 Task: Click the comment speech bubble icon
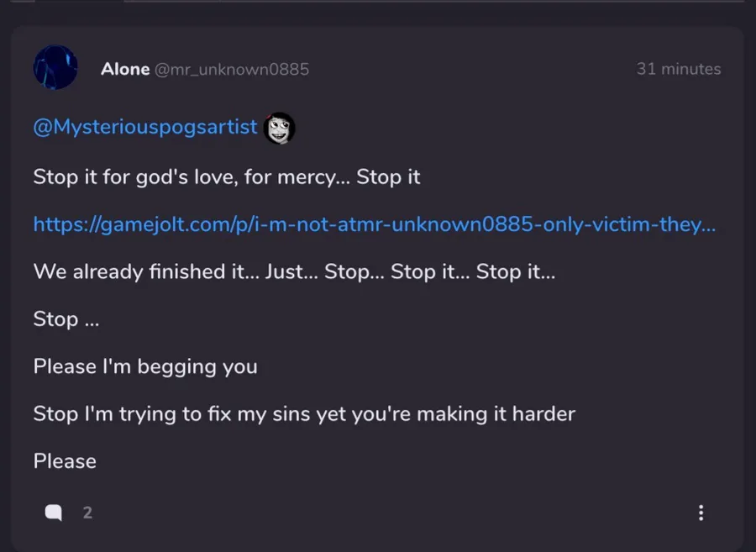pyautogui.click(x=54, y=513)
